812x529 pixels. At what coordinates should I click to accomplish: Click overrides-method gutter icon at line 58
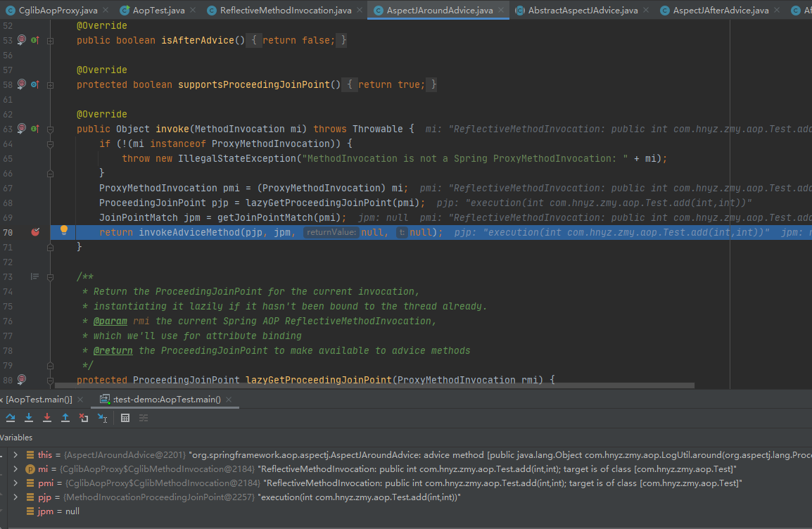click(x=34, y=84)
